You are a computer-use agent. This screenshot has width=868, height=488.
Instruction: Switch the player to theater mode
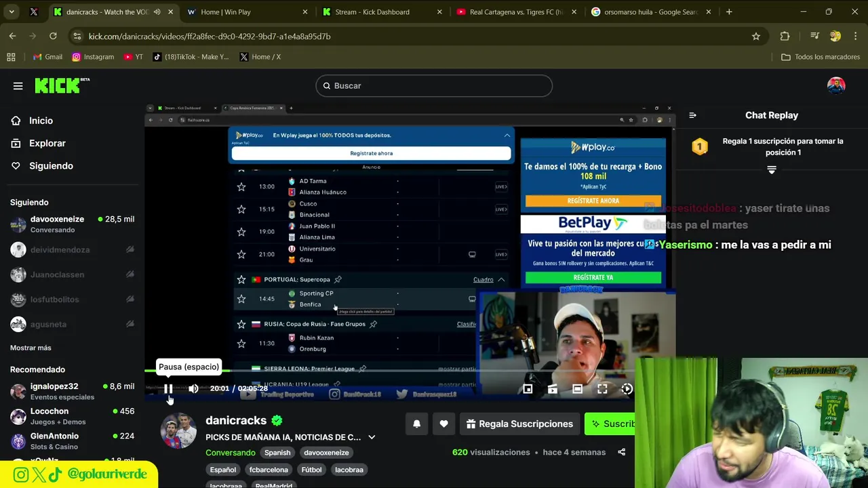(577, 389)
